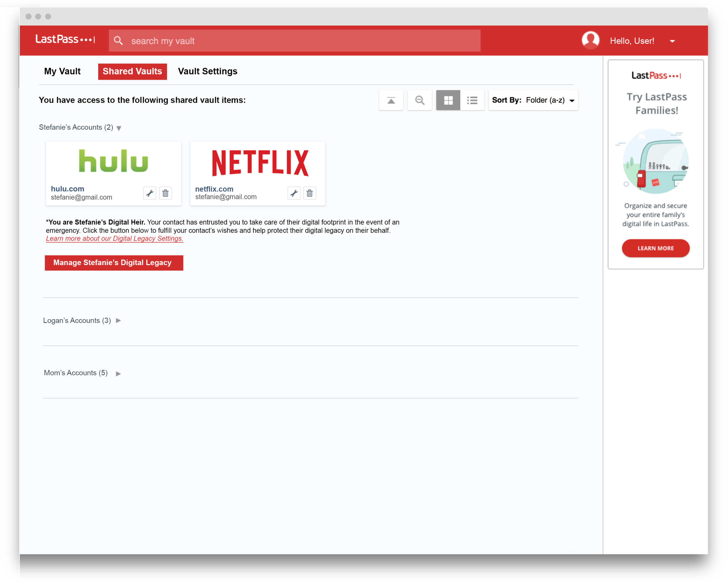Open the Hello, User! dropdown arrow

[672, 41]
